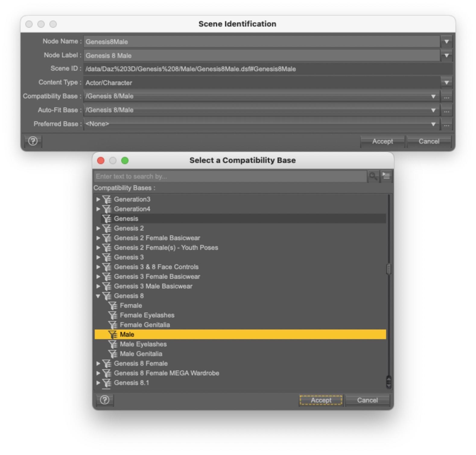Viewport: 476px width, 455px height.
Task: Cancel the Select a Compatibility Base dialog
Action: (367, 400)
